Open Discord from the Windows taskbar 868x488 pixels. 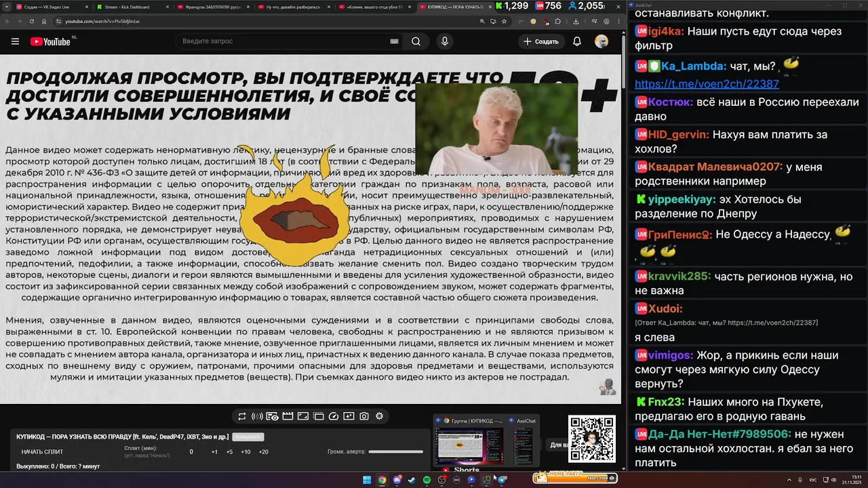point(397,480)
